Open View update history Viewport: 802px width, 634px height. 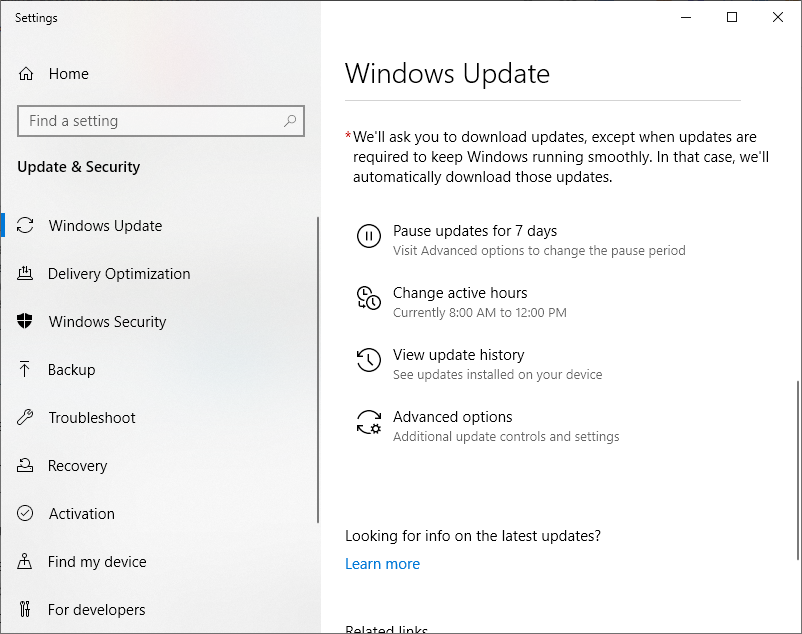pyautogui.click(x=458, y=355)
